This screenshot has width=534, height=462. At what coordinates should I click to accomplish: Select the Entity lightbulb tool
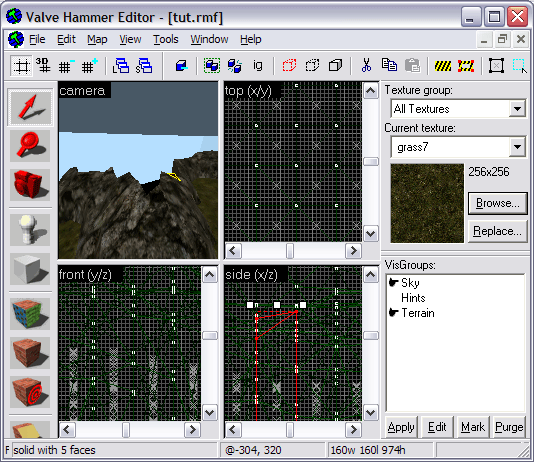[30, 230]
